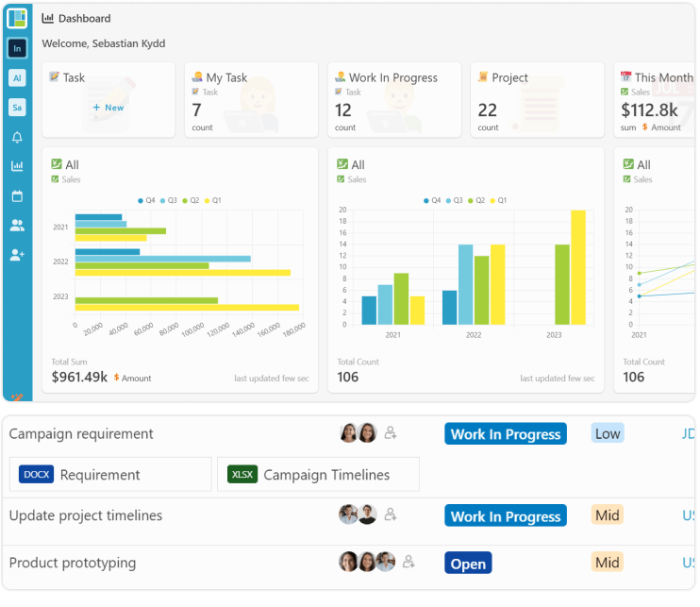
Task: Open the Campaign Timelines XLSX attachment
Action: click(318, 475)
